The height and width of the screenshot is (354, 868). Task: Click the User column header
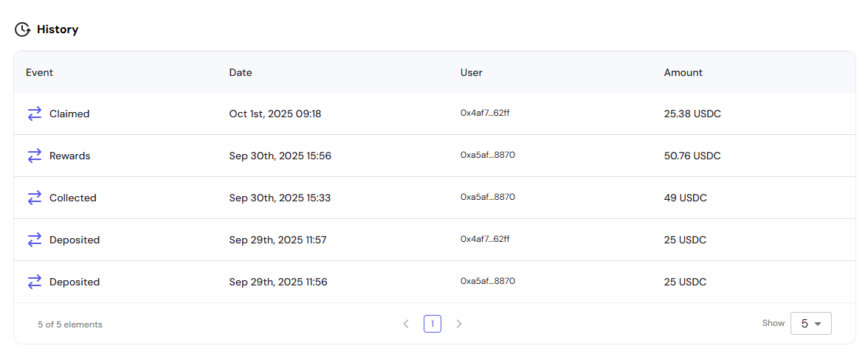click(x=472, y=72)
